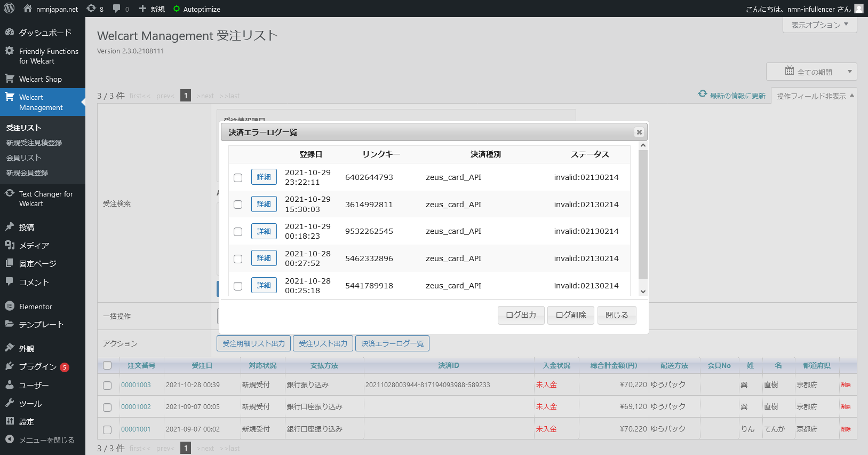Visit the nmnjapan.net site home icon
This screenshot has width=868, height=455.
(28, 9)
